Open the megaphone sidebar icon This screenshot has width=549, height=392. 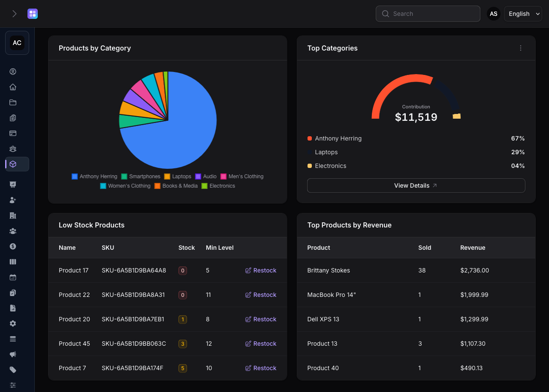(x=13, y=354)
